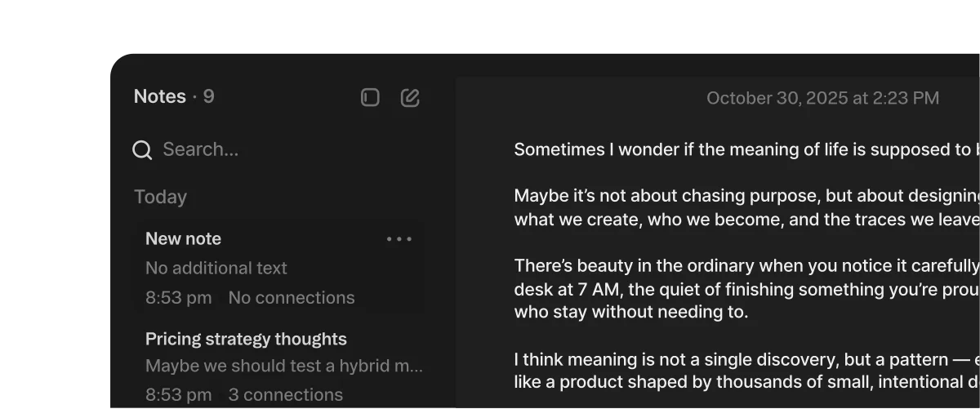Show the "3 connections" of Pricing note
This screenshot has height=409, width=980.
click(x=285, y=394)
